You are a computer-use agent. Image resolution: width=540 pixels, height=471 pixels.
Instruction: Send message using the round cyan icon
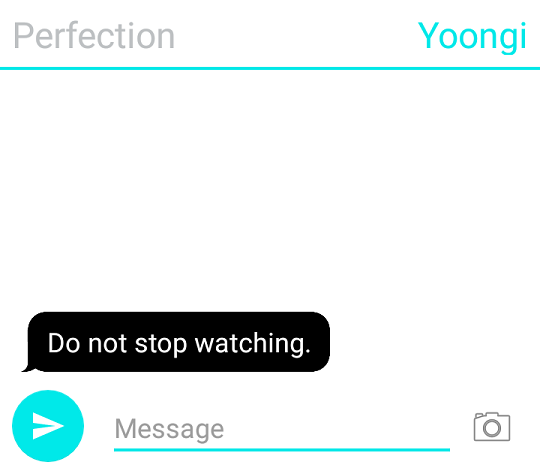point(48,426)
